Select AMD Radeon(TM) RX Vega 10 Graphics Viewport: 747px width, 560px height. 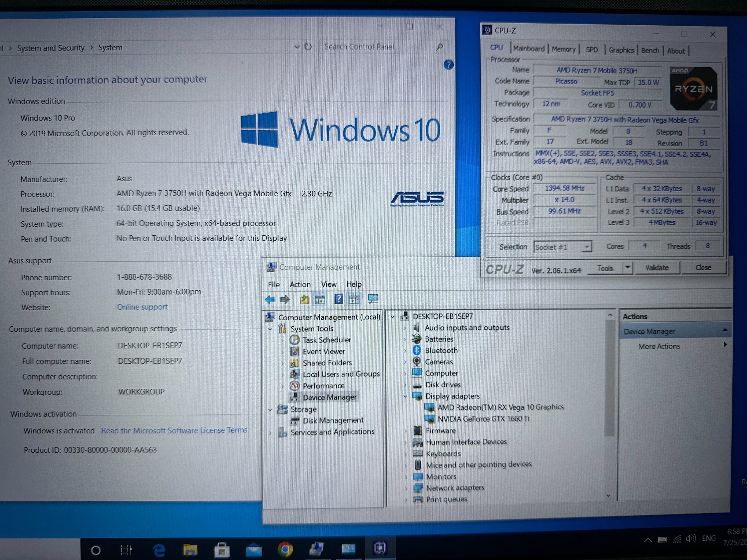pyautogui.click(x=500, y=407)
